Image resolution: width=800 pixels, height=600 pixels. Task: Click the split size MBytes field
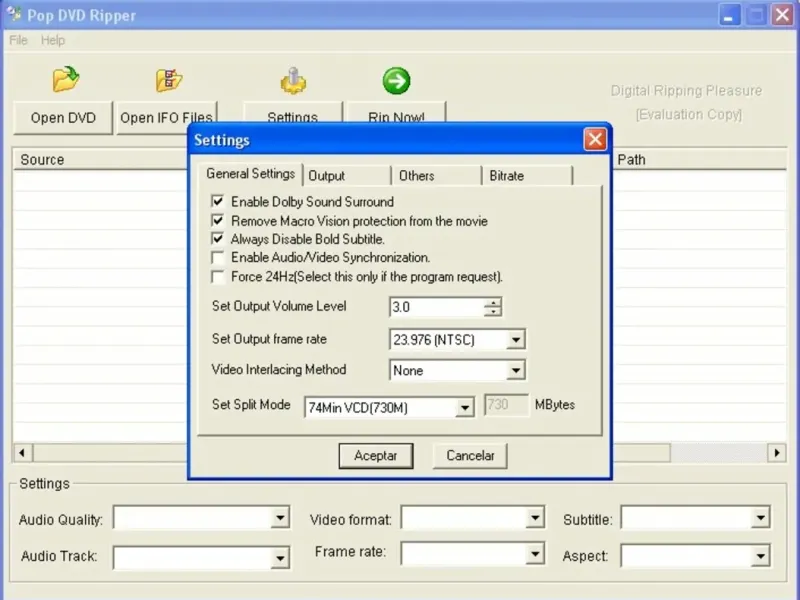(506, 405)
